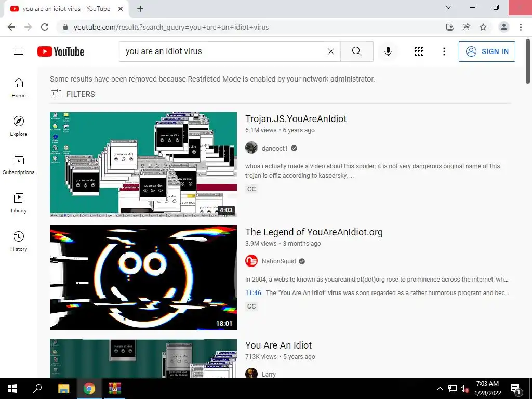Screen dimensions: 532x399
Task: Click the install app icon in address bar
Action: [x=450, y=27]
